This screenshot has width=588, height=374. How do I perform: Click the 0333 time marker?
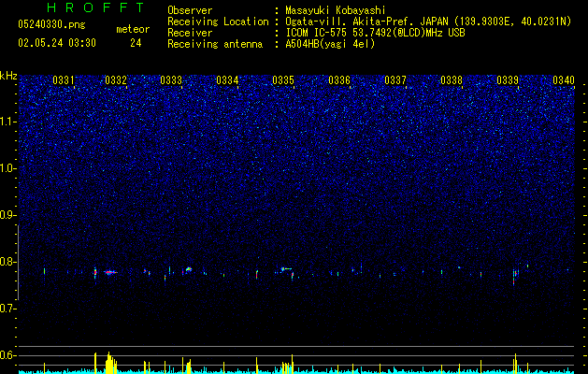[x=171, y=79]
